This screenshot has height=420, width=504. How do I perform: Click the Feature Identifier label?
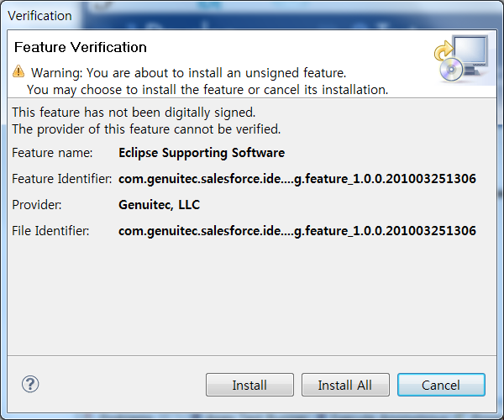click(61, 179)
